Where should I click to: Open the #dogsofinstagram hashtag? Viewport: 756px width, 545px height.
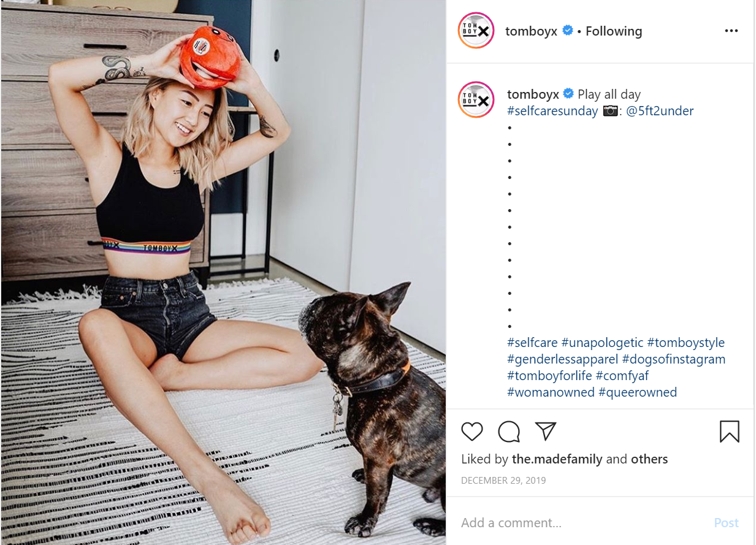click(674, 359)
